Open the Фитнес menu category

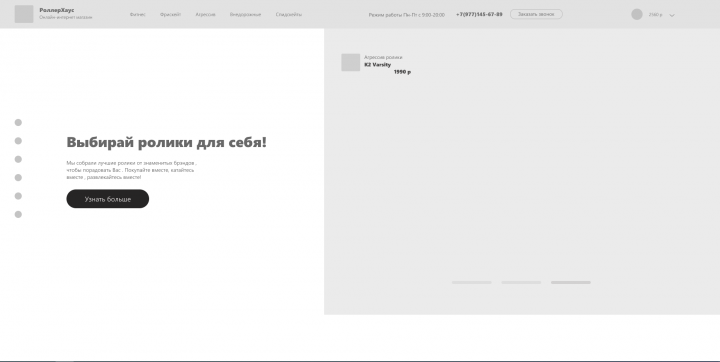point(137,15)
